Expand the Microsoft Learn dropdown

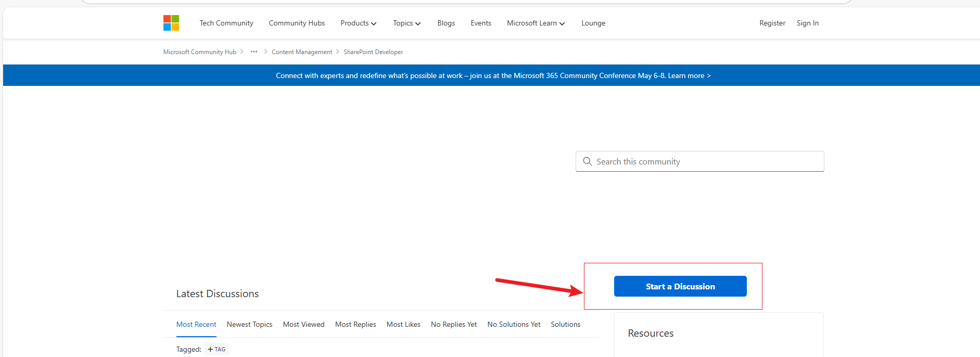536,23
